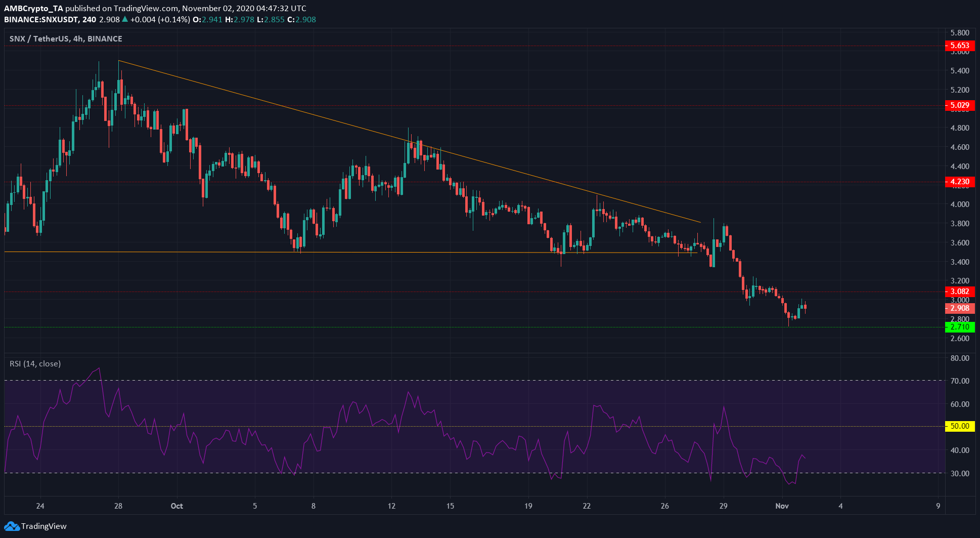The image size is (980, 538).
Task: Click the O:2.941 open value
Action: [x=208, y=19]
